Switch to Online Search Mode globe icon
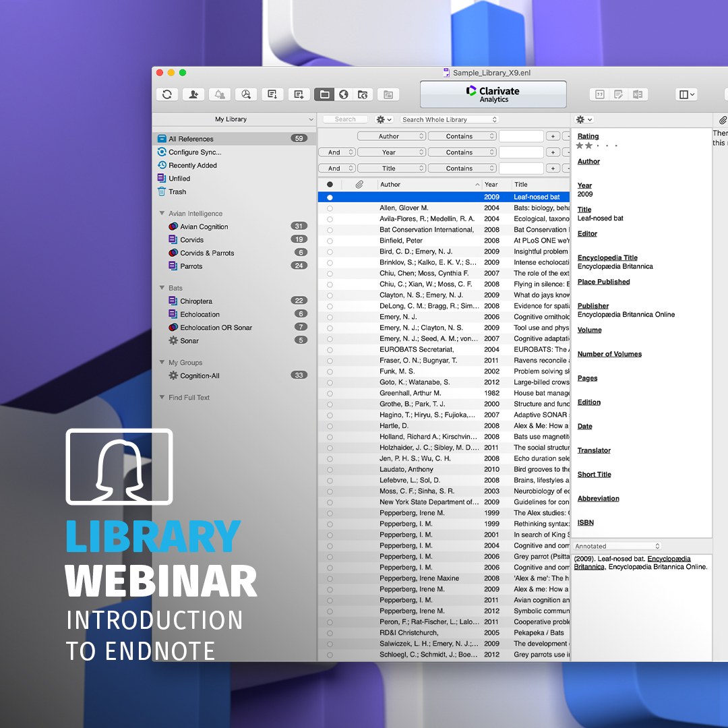 pos(344,94)
